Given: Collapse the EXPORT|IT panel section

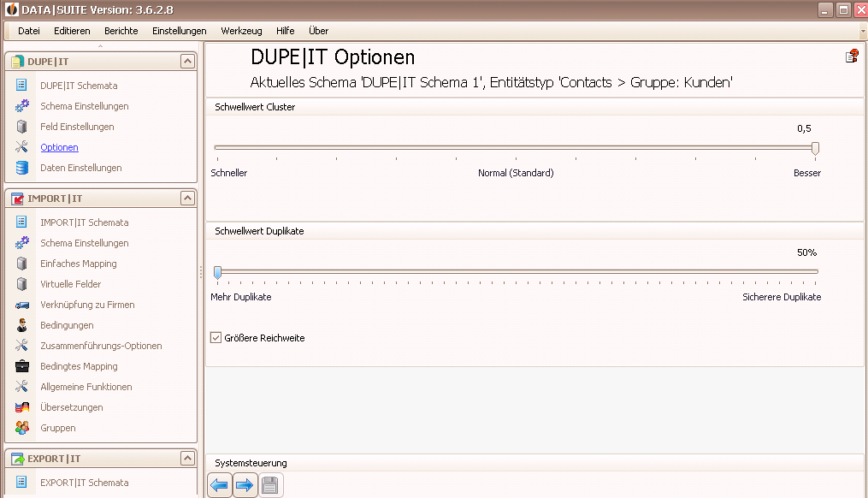Looking at the screenshot, I should coord(187,459).
